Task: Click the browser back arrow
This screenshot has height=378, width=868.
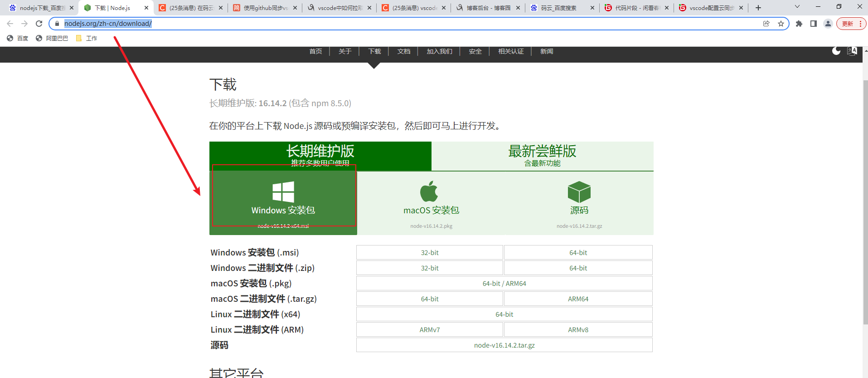Action: [10, 24]
